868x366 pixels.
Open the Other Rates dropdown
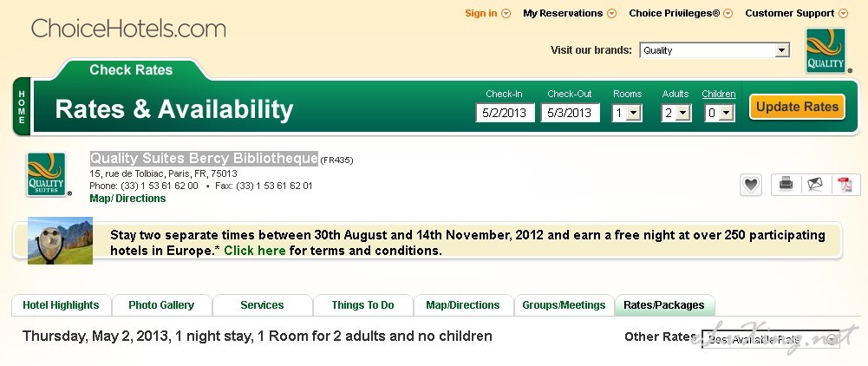click(771, 339)
